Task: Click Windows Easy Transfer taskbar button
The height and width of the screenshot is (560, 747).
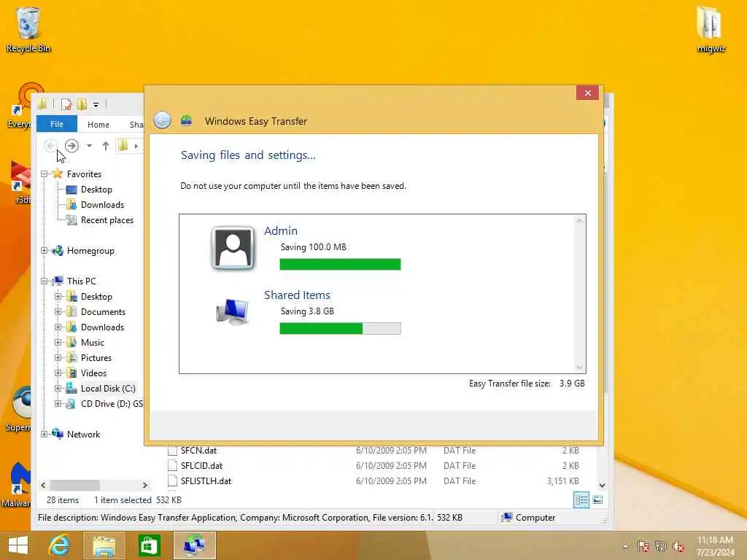Action: point(194,545)
